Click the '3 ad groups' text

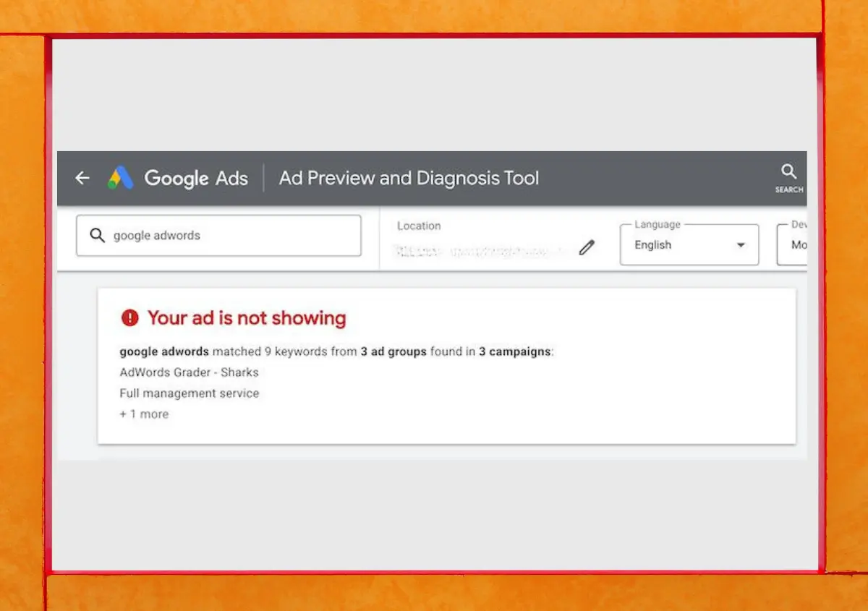click(x=393, y=352)
